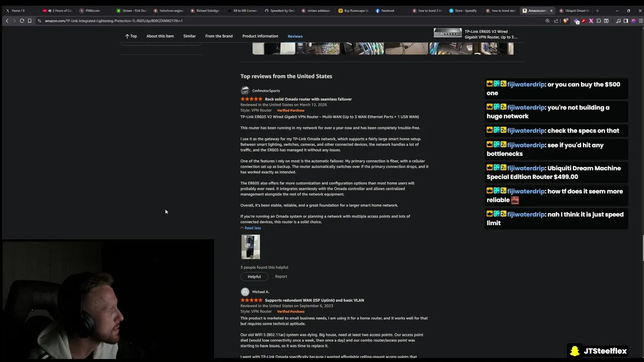Reload the Amazon page

(22, 21)
